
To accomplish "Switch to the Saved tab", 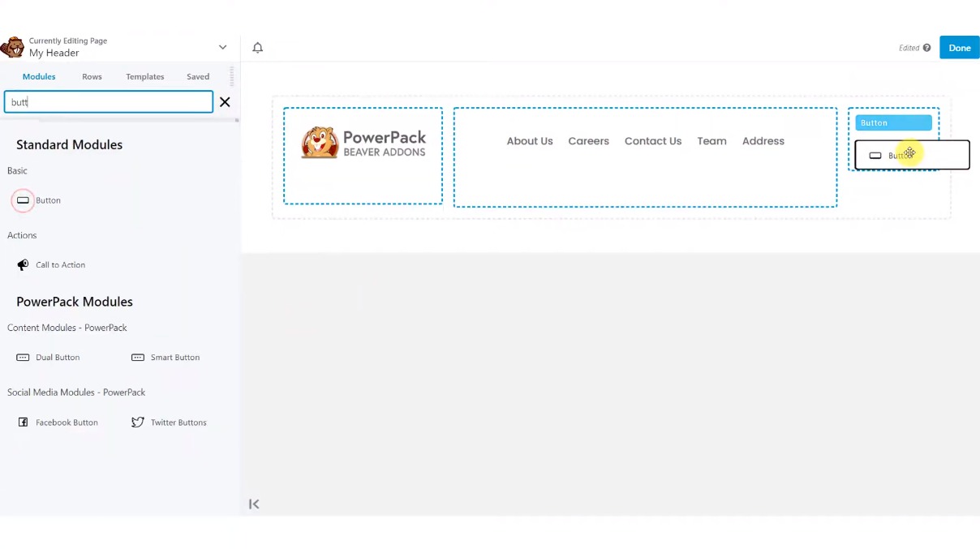I will [x=198, y=76].
